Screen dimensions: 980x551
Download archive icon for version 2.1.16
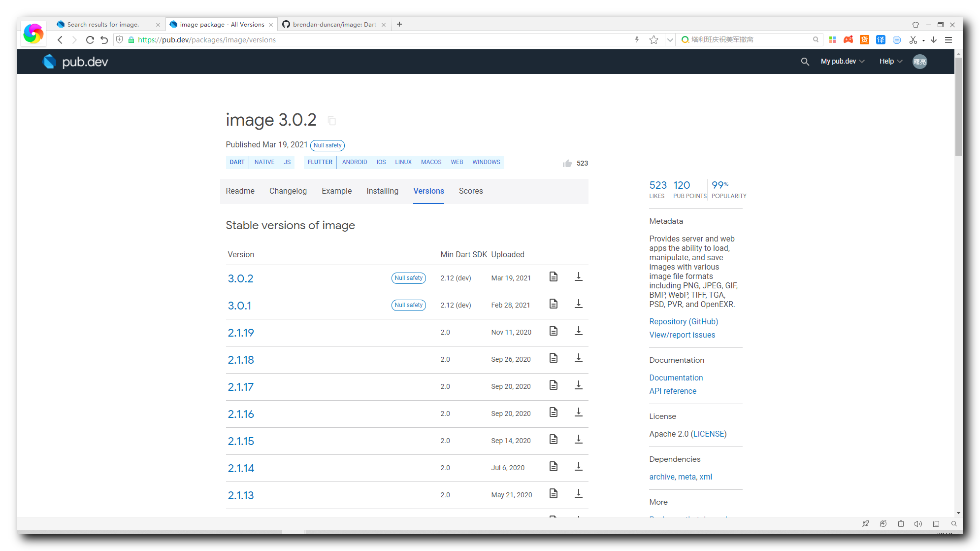click(x=579, y=413)
